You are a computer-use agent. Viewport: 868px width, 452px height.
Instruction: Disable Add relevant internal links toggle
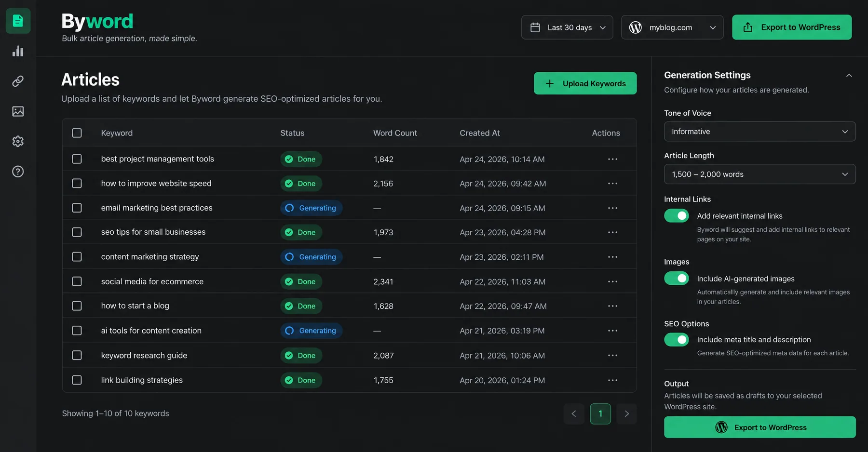[x=677, y=216]
